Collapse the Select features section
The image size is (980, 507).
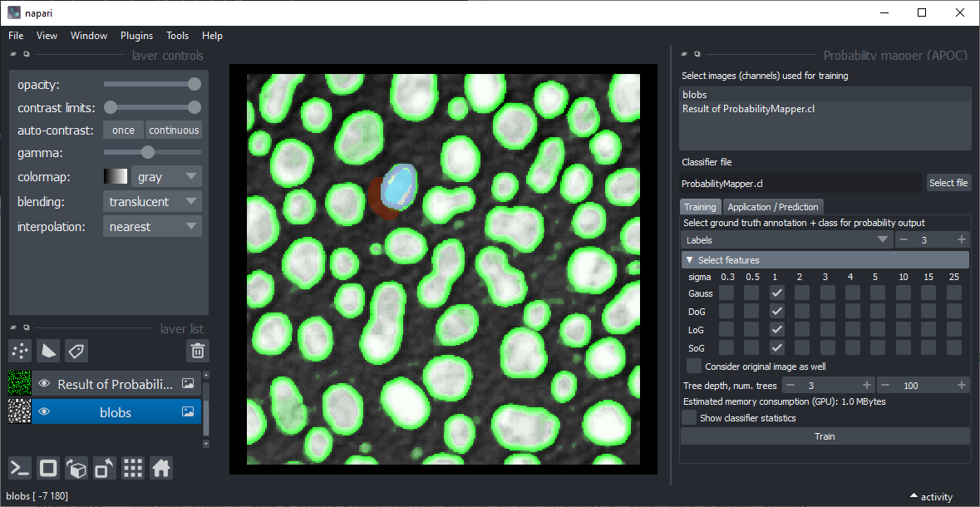click(x=688, y=258)
